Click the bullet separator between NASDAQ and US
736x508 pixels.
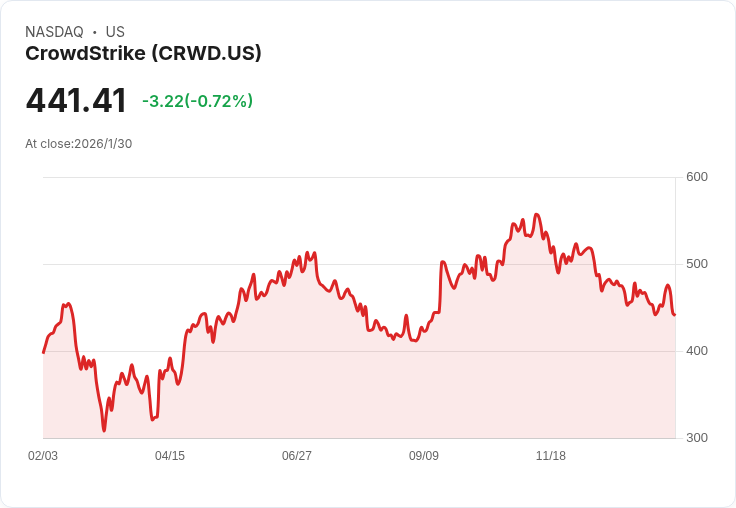click(95, 32)
